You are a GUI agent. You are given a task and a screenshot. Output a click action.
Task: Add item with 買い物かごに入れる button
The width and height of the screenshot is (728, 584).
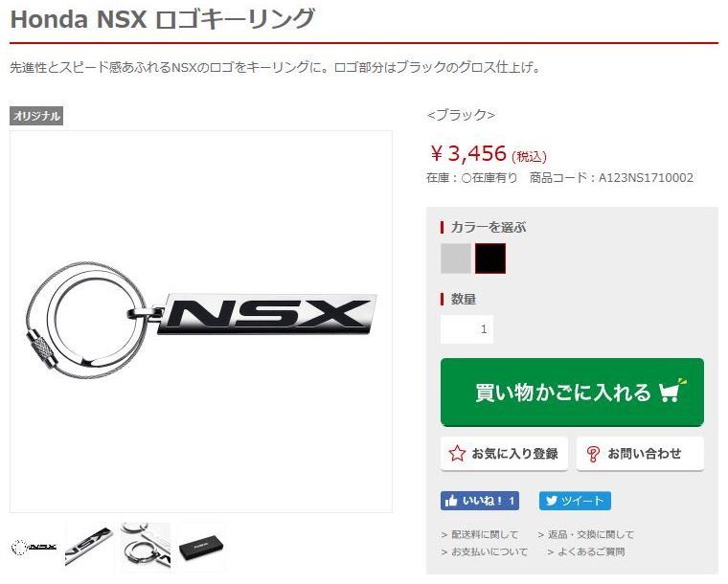(x=572, y=392)
